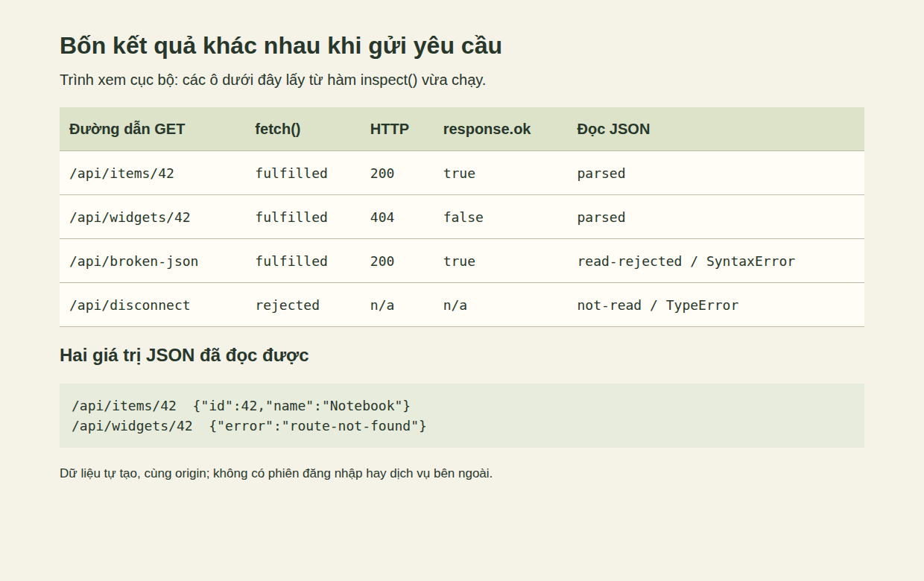The width and height of the screenshot is (924, 581).
Task: Click "parsed" in the /api/widgets/42 row
Action: click(716, 217)
